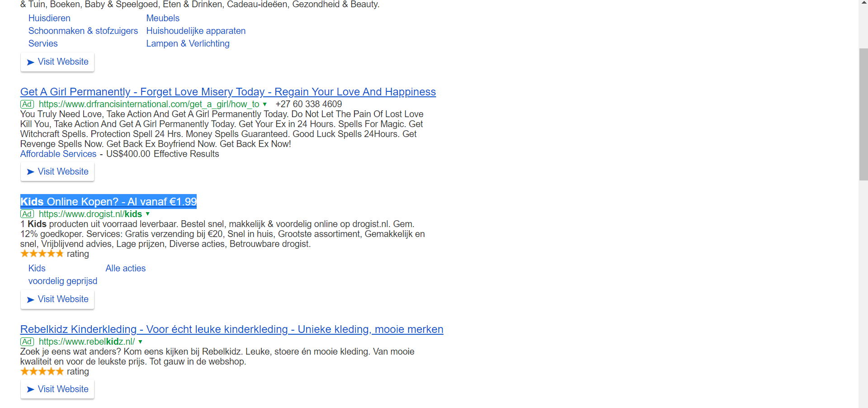Click the star rating under the drogist.nl ad
The width and height of the screenshot is (868, 408).
[42, 254]
